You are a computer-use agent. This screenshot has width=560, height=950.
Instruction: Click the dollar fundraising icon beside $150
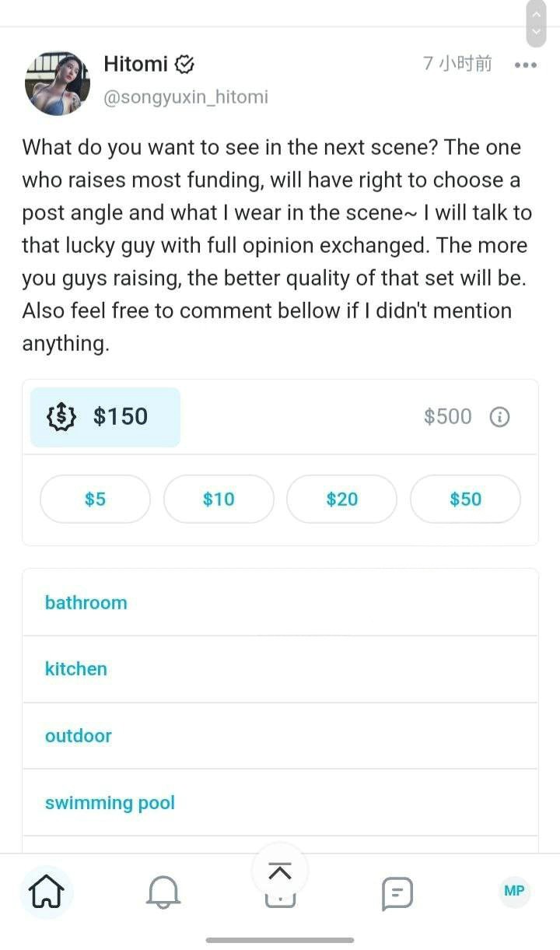pos(62,417)
